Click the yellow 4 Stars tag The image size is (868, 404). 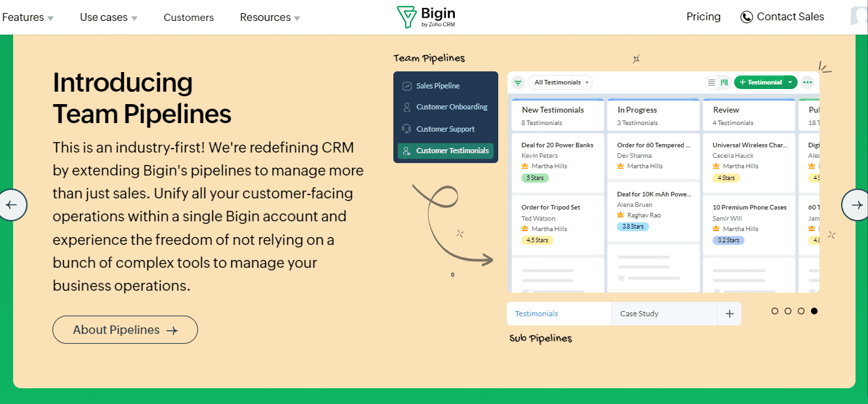pos(726,177)
